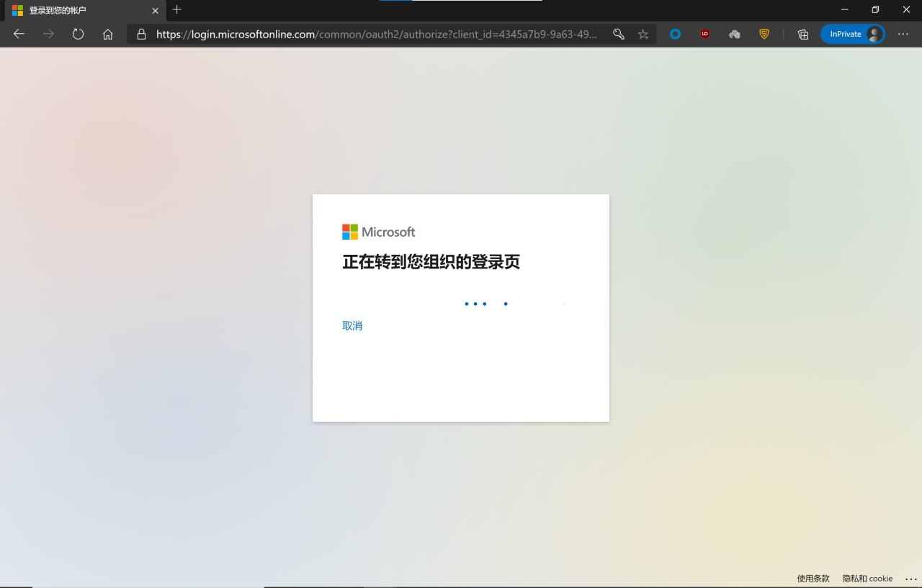Restore down the browser window
The height and width of the screenshot is (588, 922).
coord(875,10)
